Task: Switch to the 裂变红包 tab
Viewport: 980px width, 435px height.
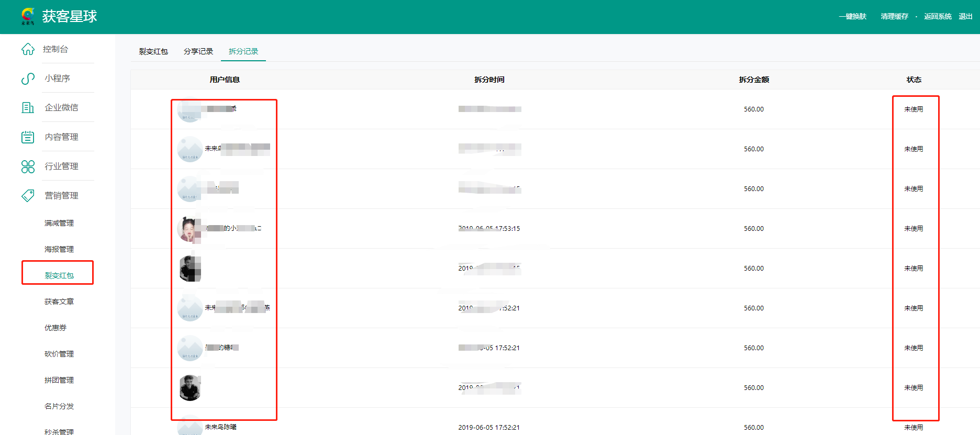Action: coord(153,51)
